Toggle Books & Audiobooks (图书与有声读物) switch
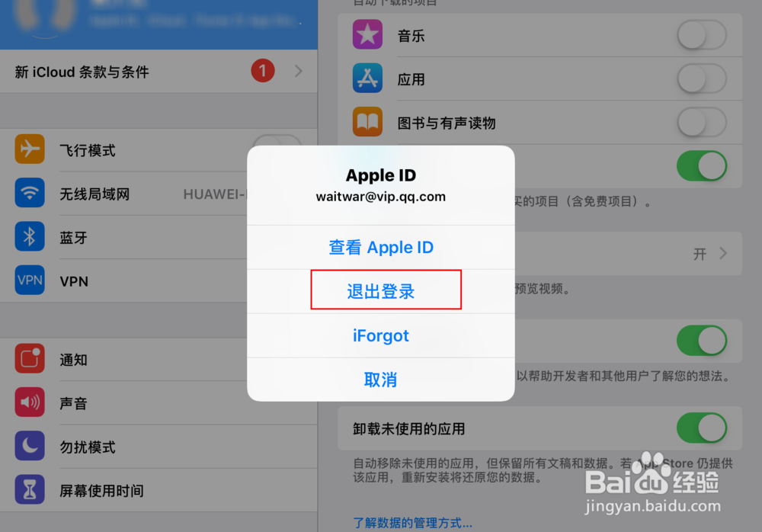The height and width of the screenshot is (532, 762). (702, 122)
